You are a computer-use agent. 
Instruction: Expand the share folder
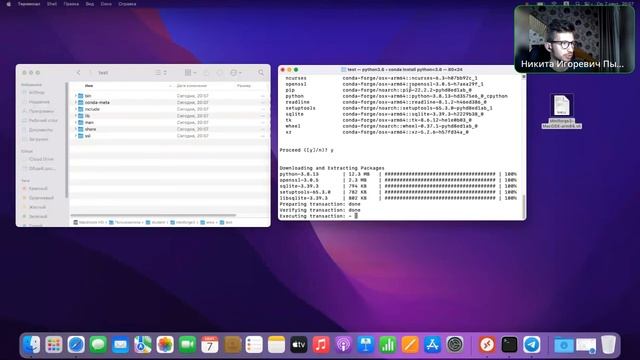76,129
